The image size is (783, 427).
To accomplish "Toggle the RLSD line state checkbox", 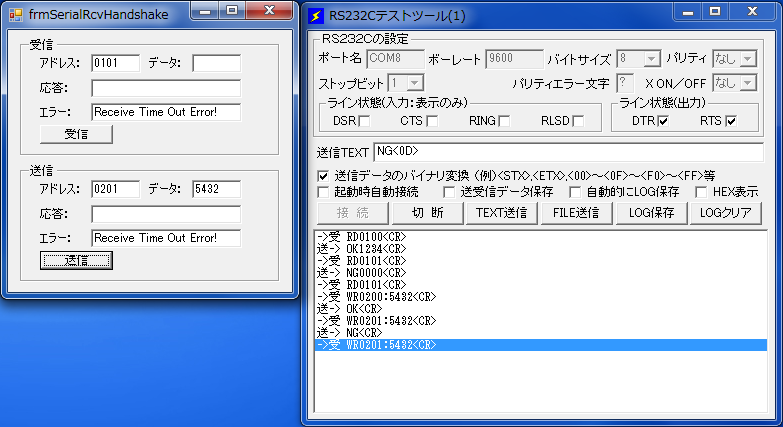I will (578, 121).
